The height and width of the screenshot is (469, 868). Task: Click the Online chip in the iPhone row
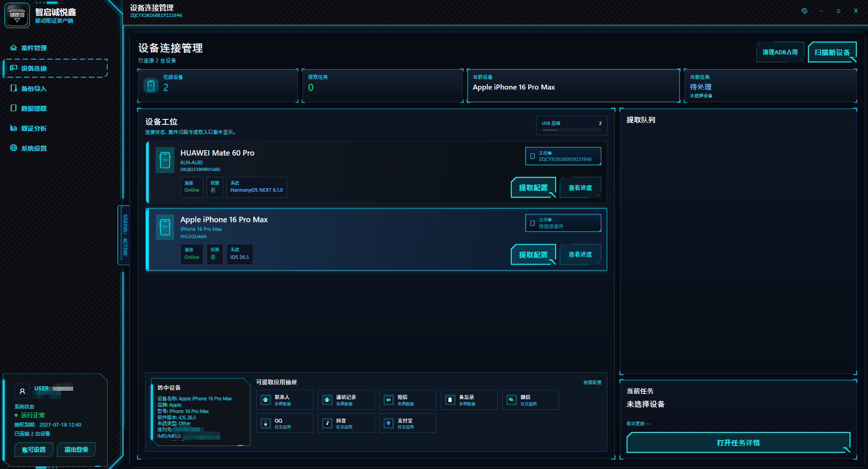click(192, 254)
